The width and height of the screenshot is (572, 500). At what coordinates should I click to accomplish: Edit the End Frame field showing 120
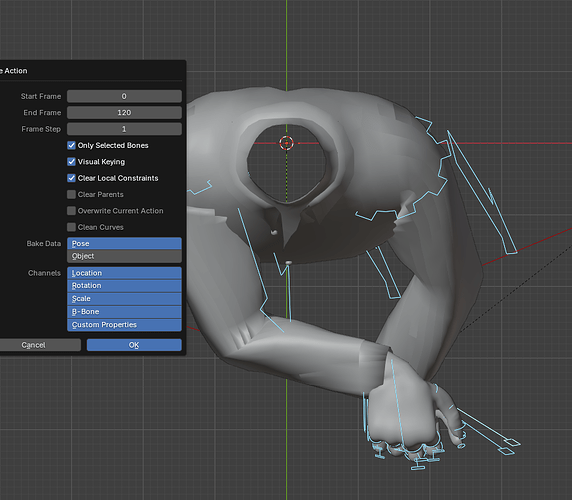[x=124, y=113]
